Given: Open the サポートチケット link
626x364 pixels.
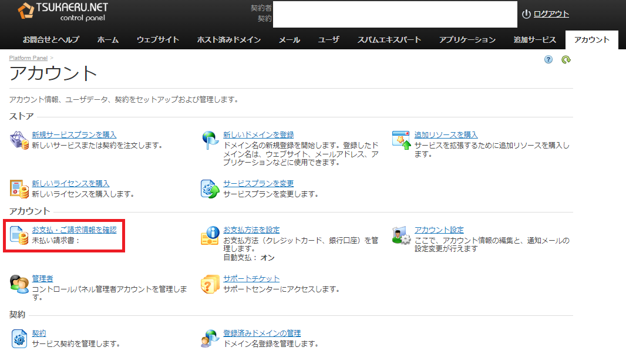Looking at the screenshot, I should [251, 279].
